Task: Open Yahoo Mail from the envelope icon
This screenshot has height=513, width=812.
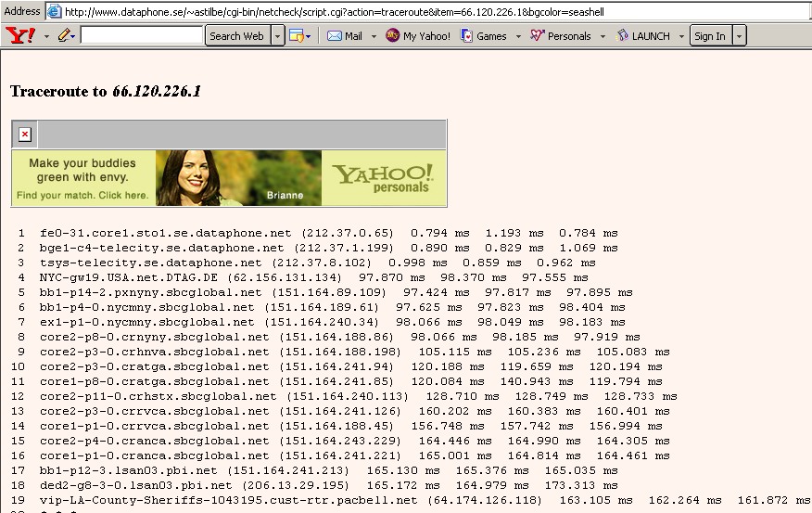Action: click(x=335, y=36)
